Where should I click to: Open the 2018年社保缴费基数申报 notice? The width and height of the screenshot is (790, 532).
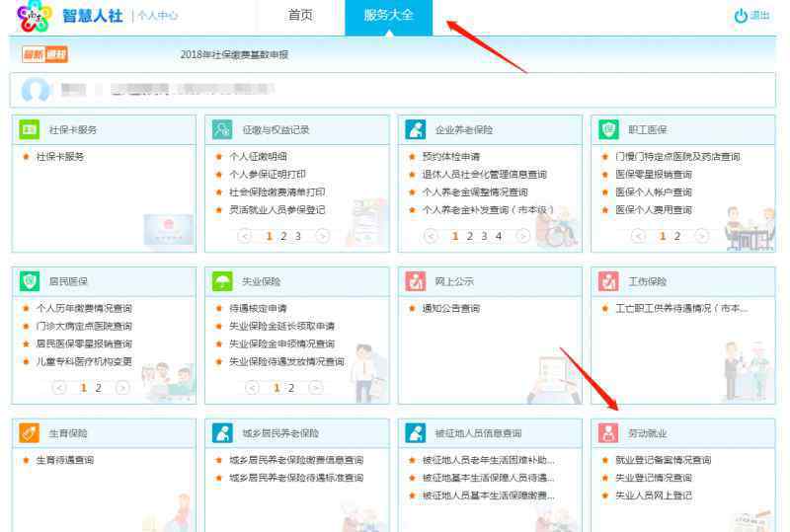234,54
